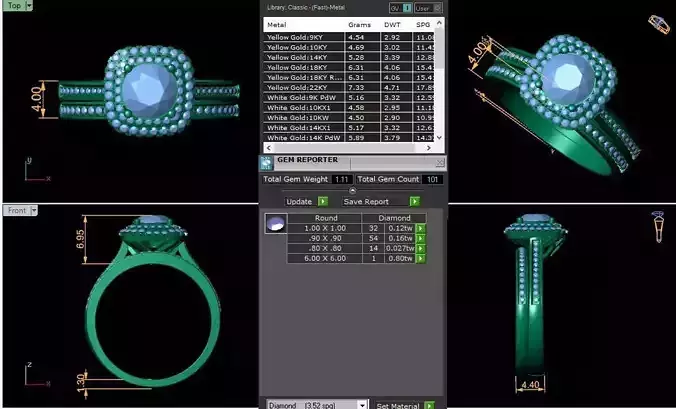Click the green arrow beside Save Report
This screenshot has height=409, width=676.
click(415, 201)
